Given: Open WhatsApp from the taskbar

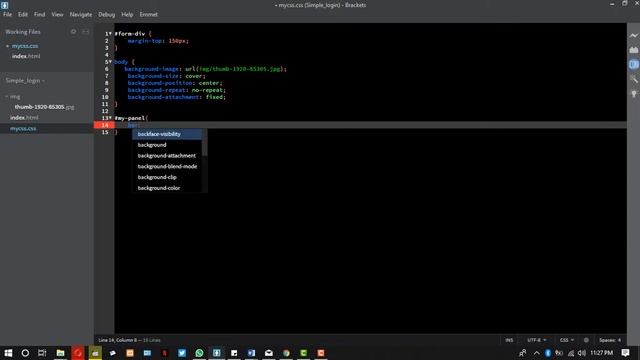Looking at the screenshot, I should click(199, 353).
